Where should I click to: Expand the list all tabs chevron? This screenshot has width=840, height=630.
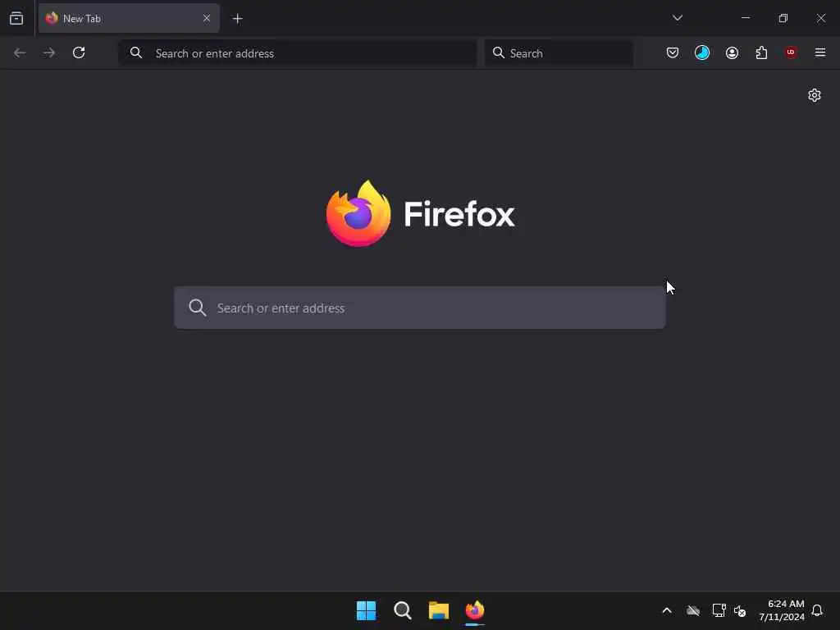click(677, 18)
